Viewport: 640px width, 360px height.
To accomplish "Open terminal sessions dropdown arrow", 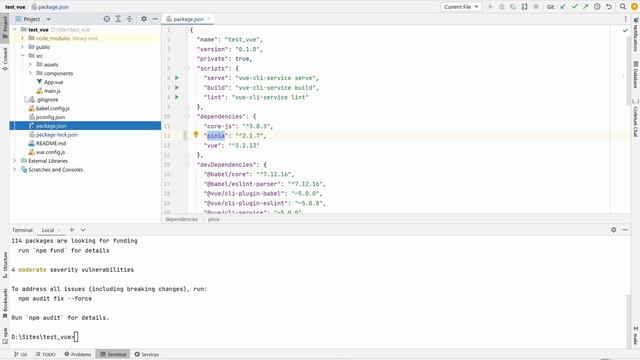I will (x=83, y=230).
